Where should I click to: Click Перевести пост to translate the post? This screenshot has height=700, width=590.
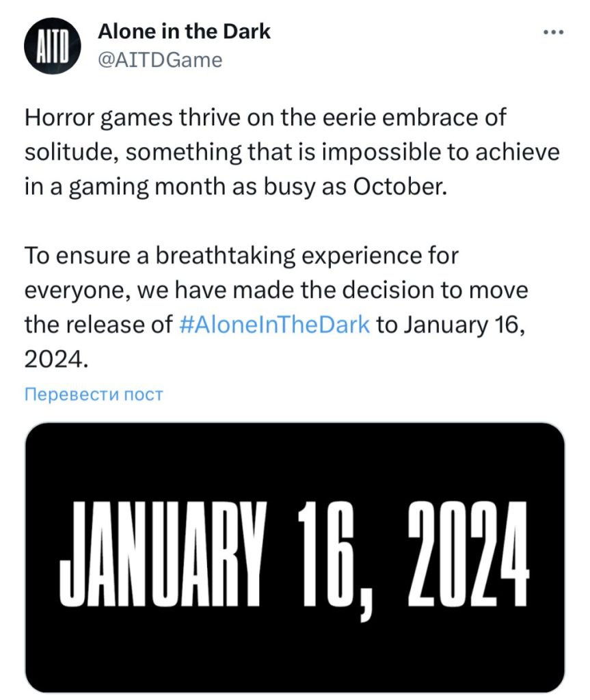(x=94, y=394)
